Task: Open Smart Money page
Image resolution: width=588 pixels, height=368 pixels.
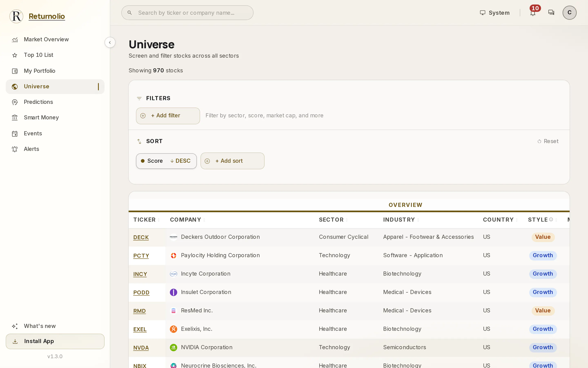Action: (x=55, y=118)
